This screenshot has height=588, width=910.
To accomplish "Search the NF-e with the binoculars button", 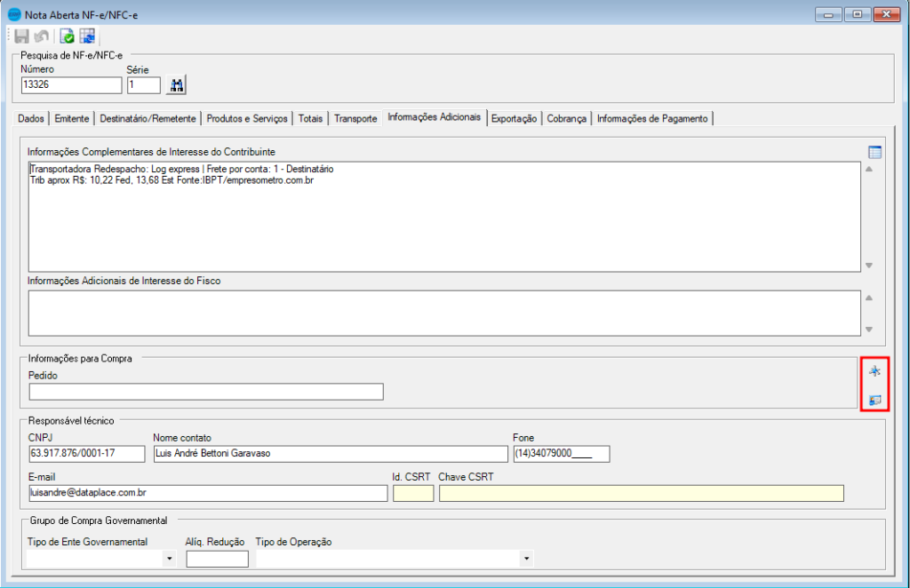I will [176, 84].
